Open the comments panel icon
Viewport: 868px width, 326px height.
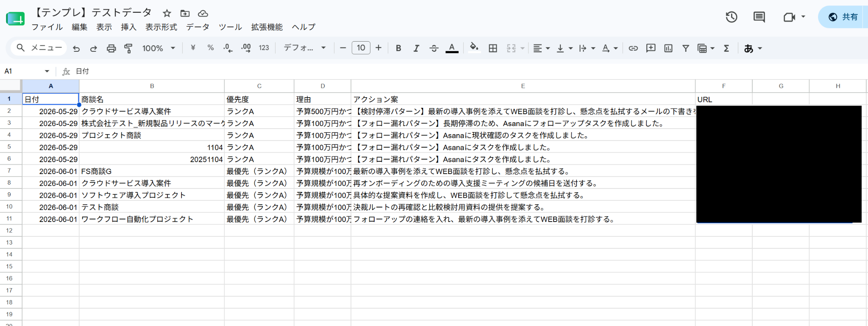click(759, 17)
